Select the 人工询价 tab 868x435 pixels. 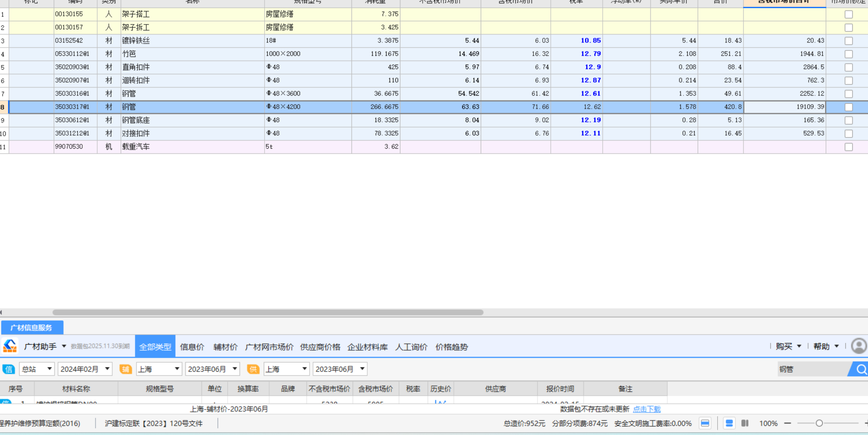click(411, 347)
